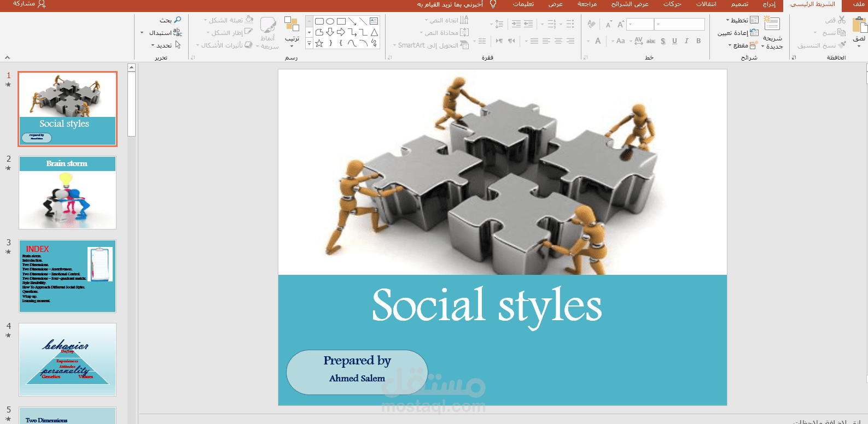Click the New Slide (شريحة جديدة) icon
868x424 pixels.
point(772,23)
